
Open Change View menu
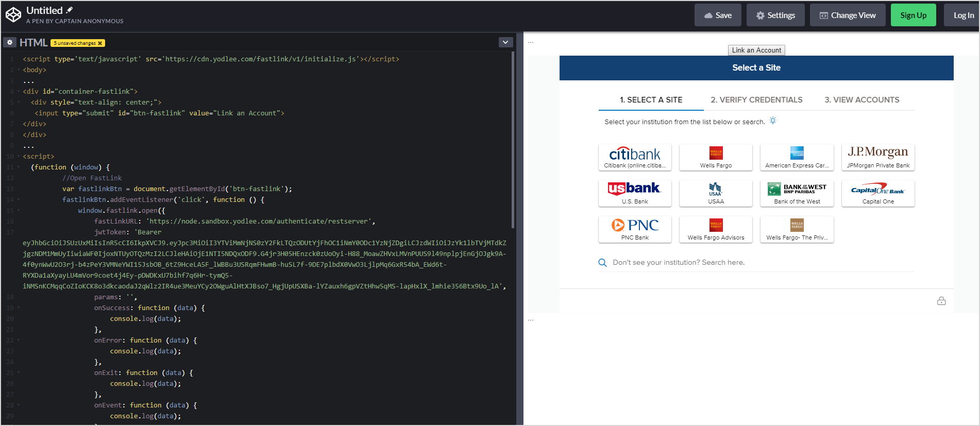(848, 15)
